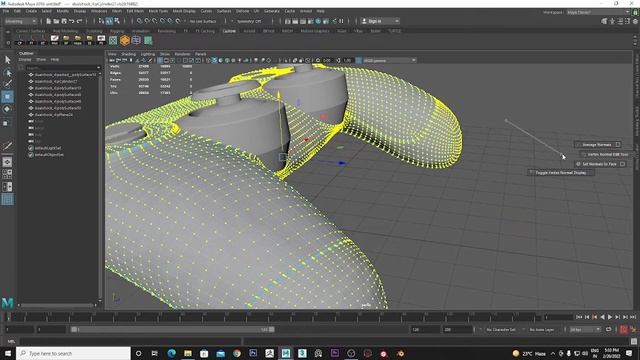The image size is (640, 360).
Task: Open Microsoft Edge from taskbar
Action: (x=171, y=353)
